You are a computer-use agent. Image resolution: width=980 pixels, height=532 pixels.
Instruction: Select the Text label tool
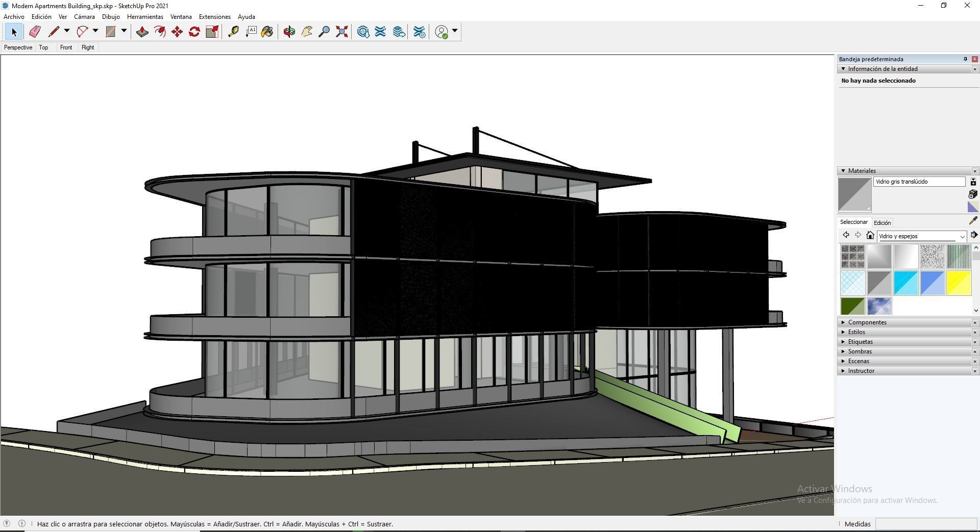(x=251, y=32)
